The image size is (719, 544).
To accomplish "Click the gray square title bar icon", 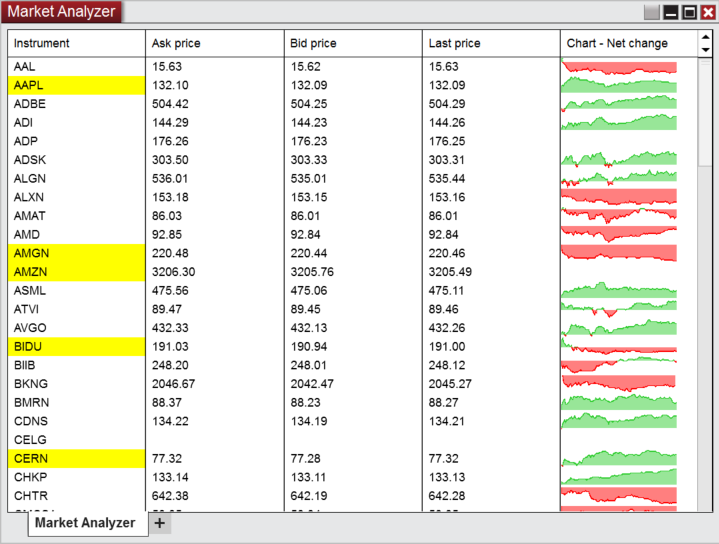I will pos(651,12).
